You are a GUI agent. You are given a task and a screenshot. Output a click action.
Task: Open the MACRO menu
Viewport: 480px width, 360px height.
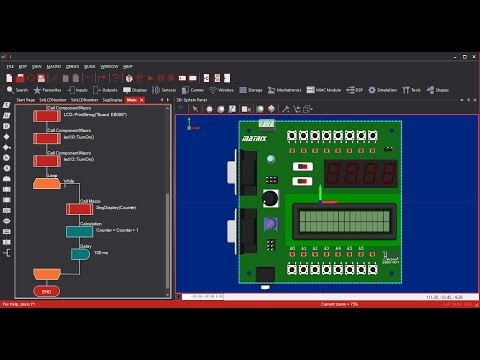click(x=54, y=67)
